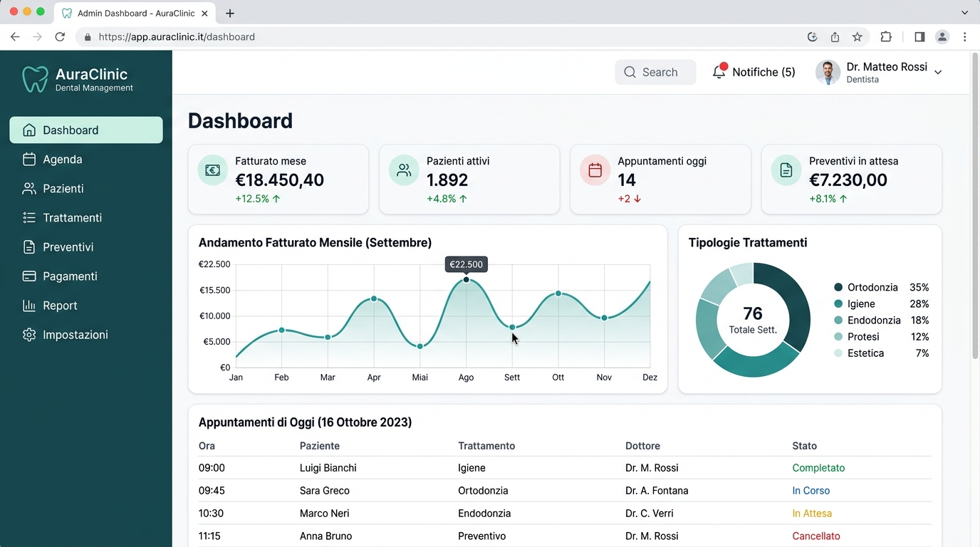This screenshot has width=980, height=547.
Task: Open the Pazienti menu item
Action: click(86, 189)
